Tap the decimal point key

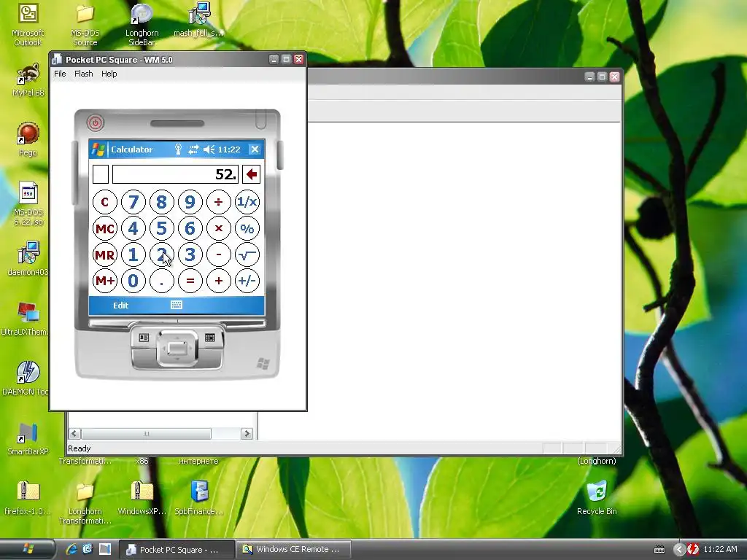161,281
